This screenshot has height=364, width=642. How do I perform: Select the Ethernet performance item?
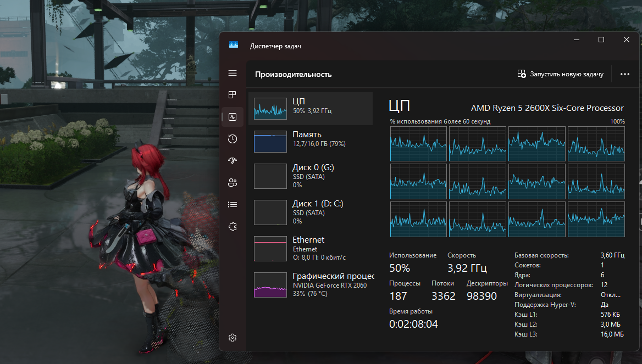[311, 248]
